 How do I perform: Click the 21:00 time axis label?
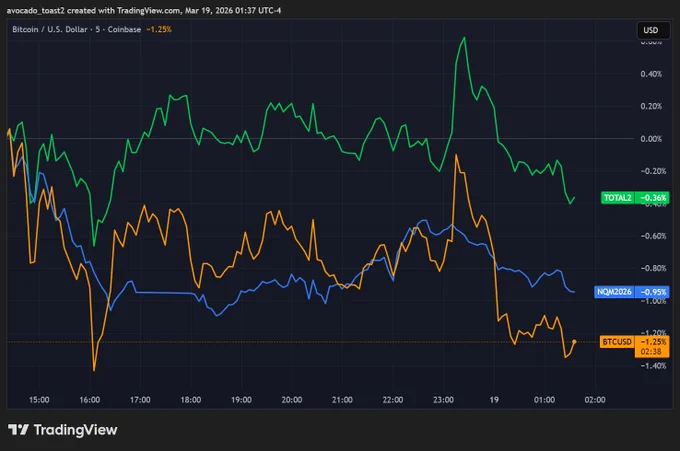[342, 399]
